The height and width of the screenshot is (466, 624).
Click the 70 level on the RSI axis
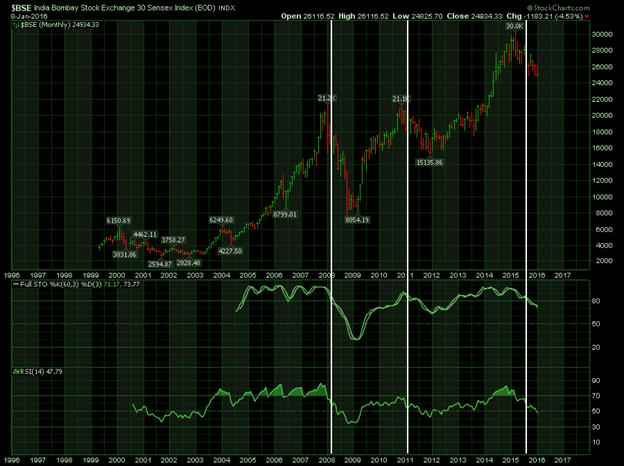point(596,396)
